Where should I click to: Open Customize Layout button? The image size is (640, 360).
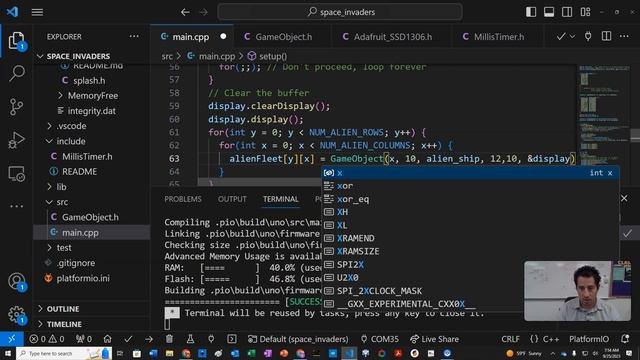(585, 12)
